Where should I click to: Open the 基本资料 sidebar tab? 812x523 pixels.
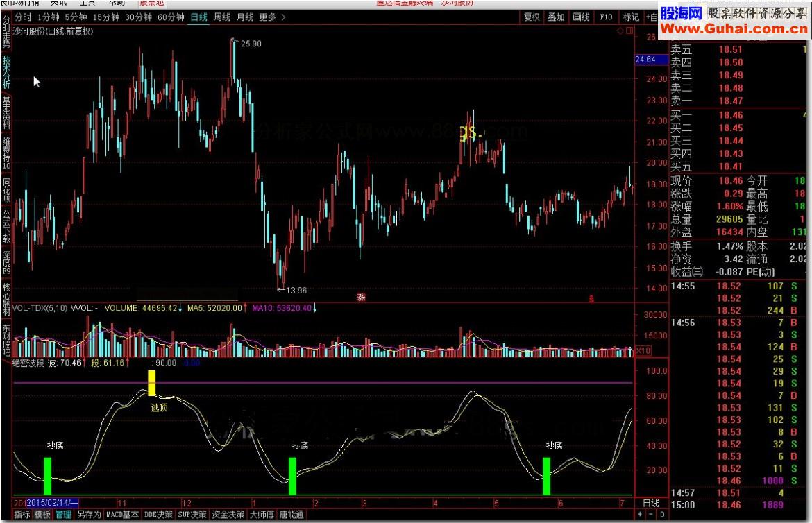pos(6,113)
